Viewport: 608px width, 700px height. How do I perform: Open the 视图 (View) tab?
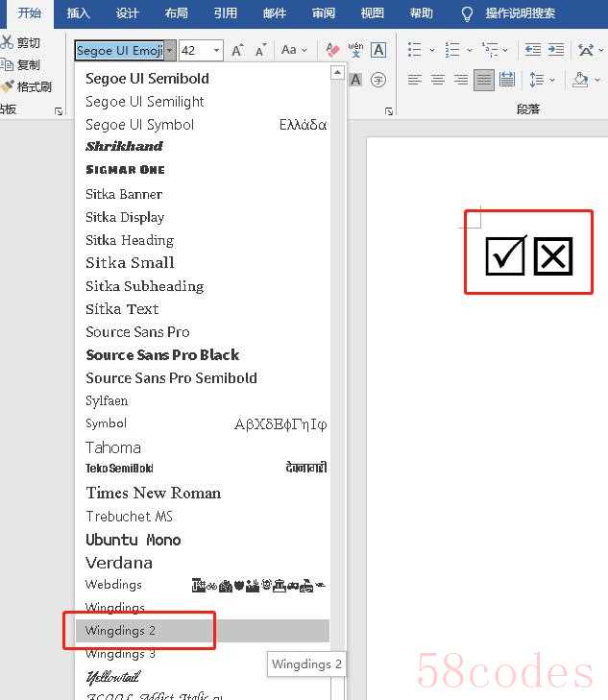[373, 12]
